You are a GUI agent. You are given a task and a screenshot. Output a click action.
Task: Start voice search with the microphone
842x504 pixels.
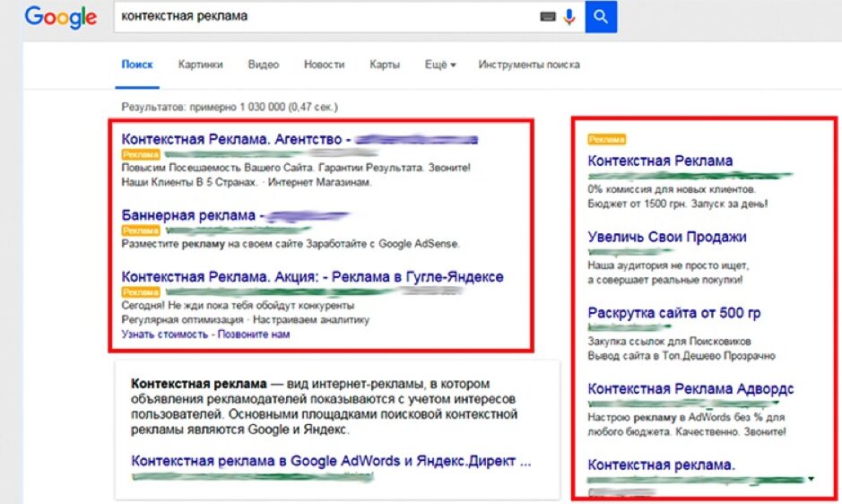569,17
